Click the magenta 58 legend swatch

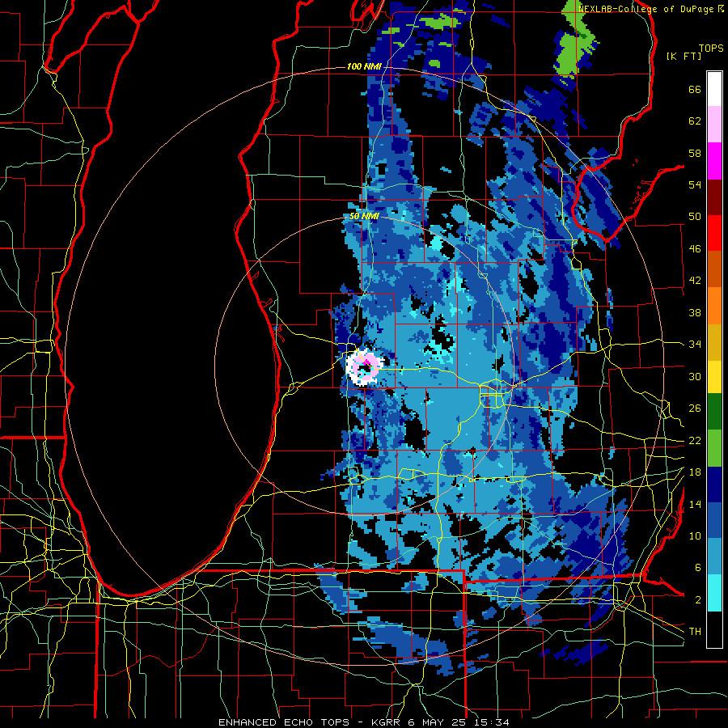pyautogui.click(x=714, y=161)
